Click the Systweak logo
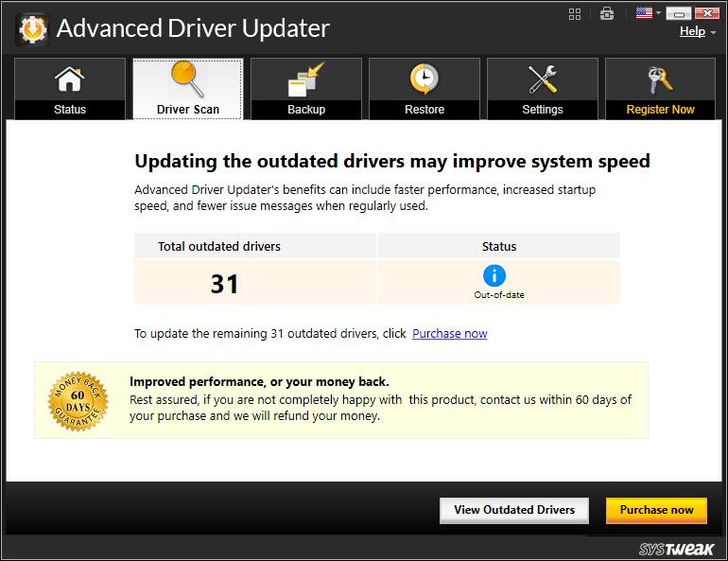Image resolution: width=728 pixels, height=561 pixels. (x=676, y=549)
